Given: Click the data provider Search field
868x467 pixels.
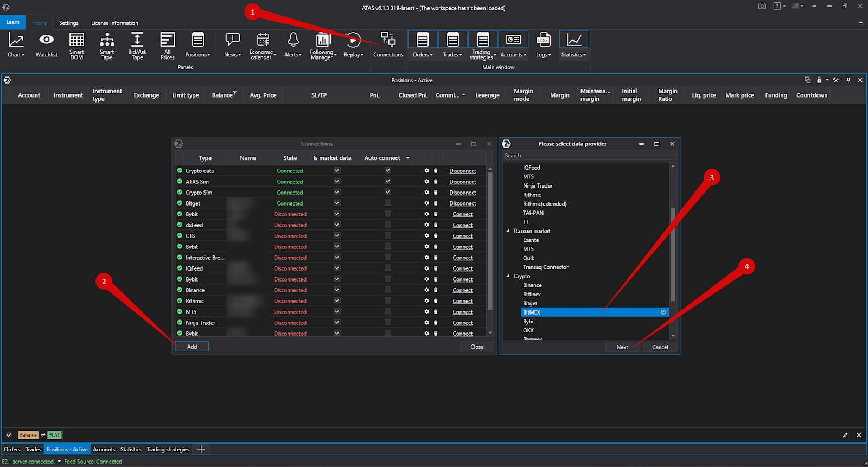Looking at the screenshot, I should coord(589,156).
